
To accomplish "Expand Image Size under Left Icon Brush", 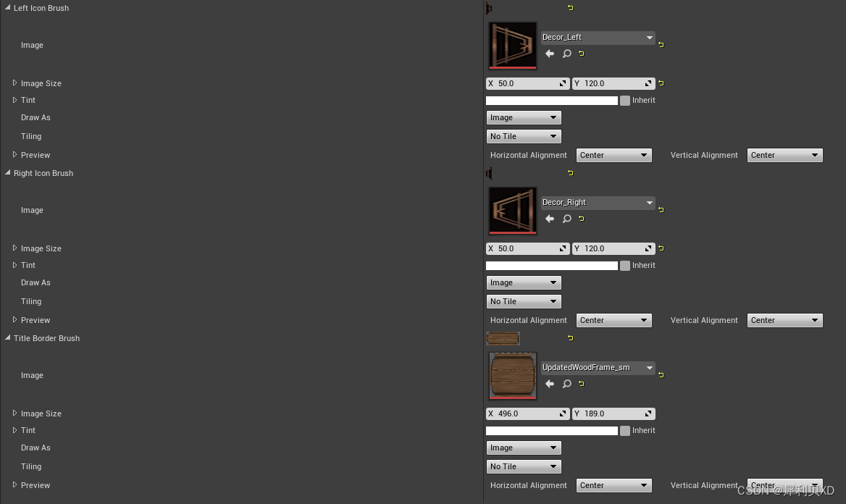I will [16, 83].
